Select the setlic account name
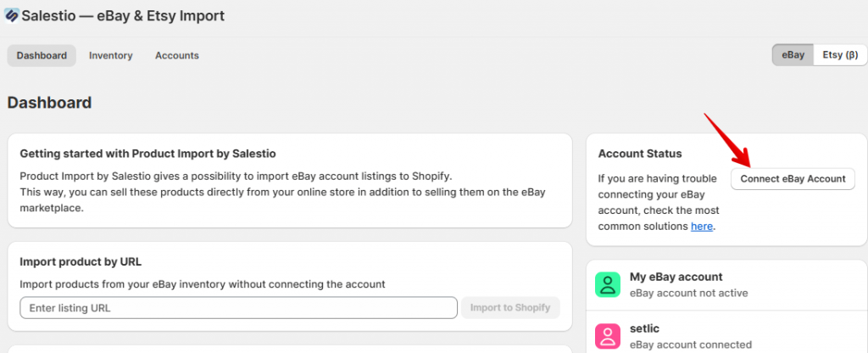868x353 pixels. 647,328
